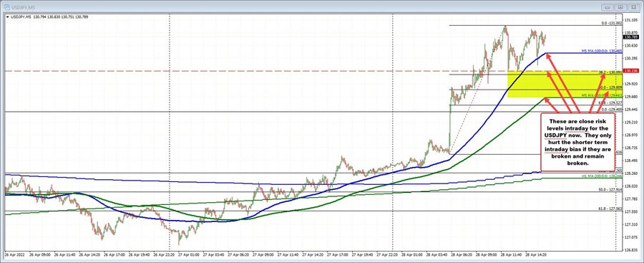Click the 128.970 price scale value
The image size is (644, 263).
pyautogui.click(x=631, y=135)
